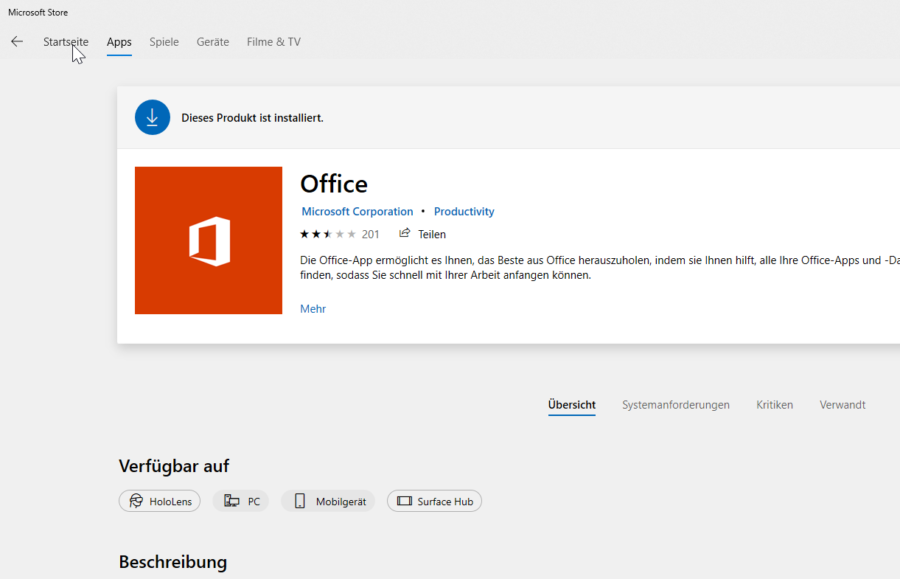
Task: Click the back arrow icon
Action: tap(17, 42)
